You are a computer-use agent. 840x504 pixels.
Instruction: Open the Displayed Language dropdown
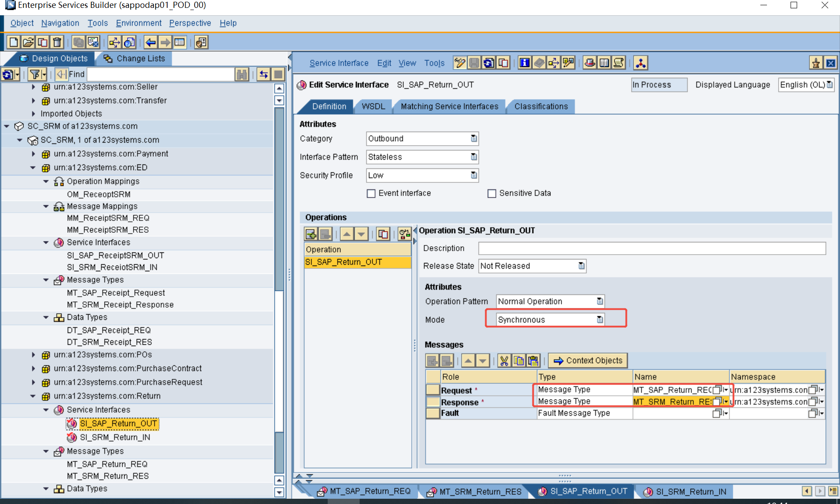(x=829, y=85)
